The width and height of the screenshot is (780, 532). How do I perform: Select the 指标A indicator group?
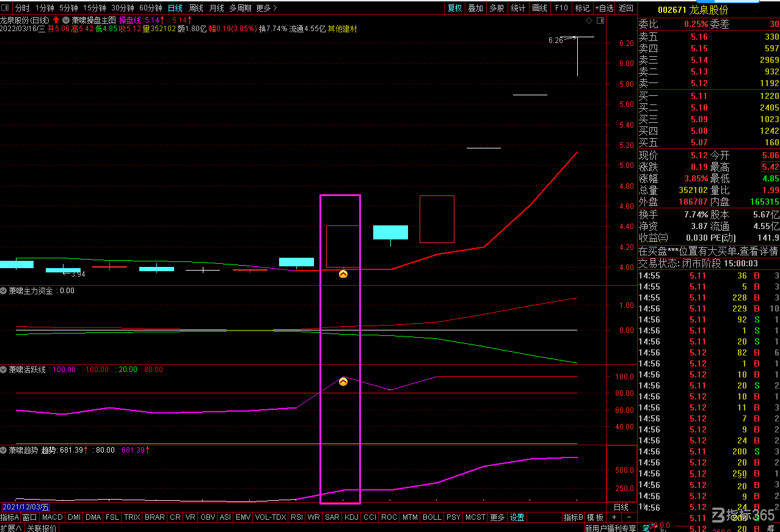[x=10, y=517]
